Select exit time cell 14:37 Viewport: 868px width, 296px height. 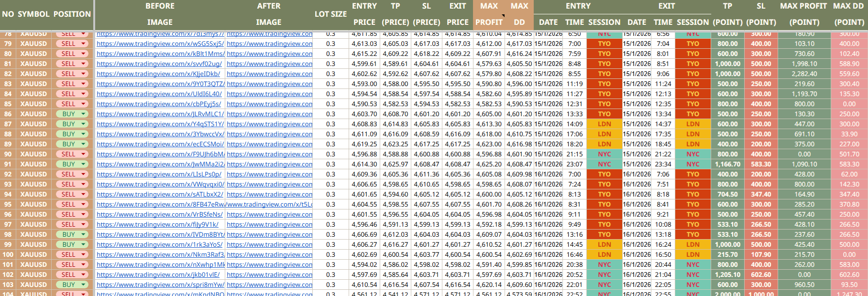(663, 124)
